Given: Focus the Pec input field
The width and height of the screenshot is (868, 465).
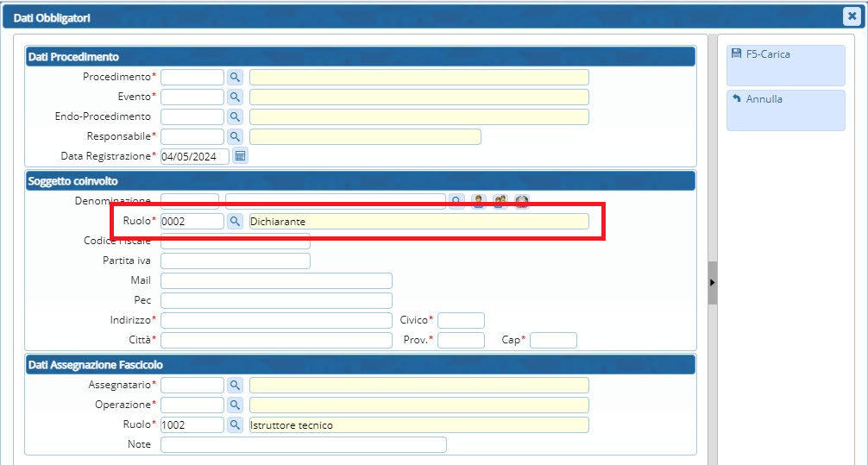Looking at the screenshot, I should coord(276,300).
